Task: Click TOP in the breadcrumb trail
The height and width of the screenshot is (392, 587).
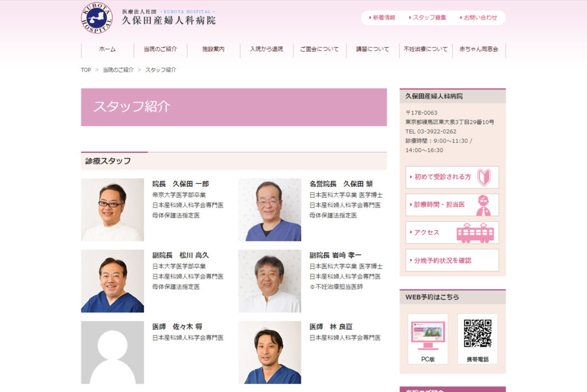Action: point(86,70)
